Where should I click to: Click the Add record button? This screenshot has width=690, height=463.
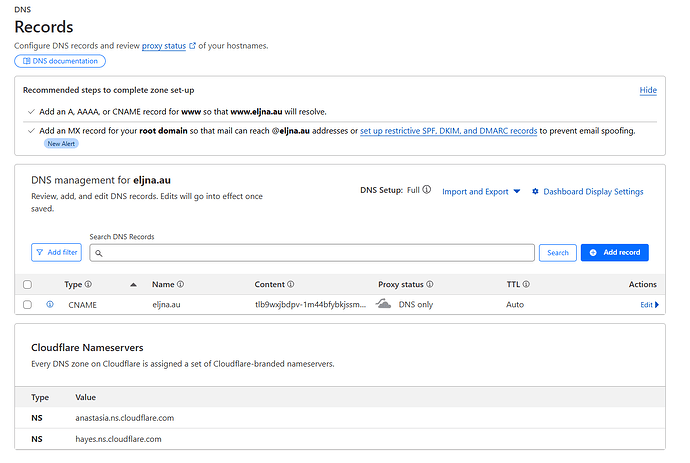614,253
